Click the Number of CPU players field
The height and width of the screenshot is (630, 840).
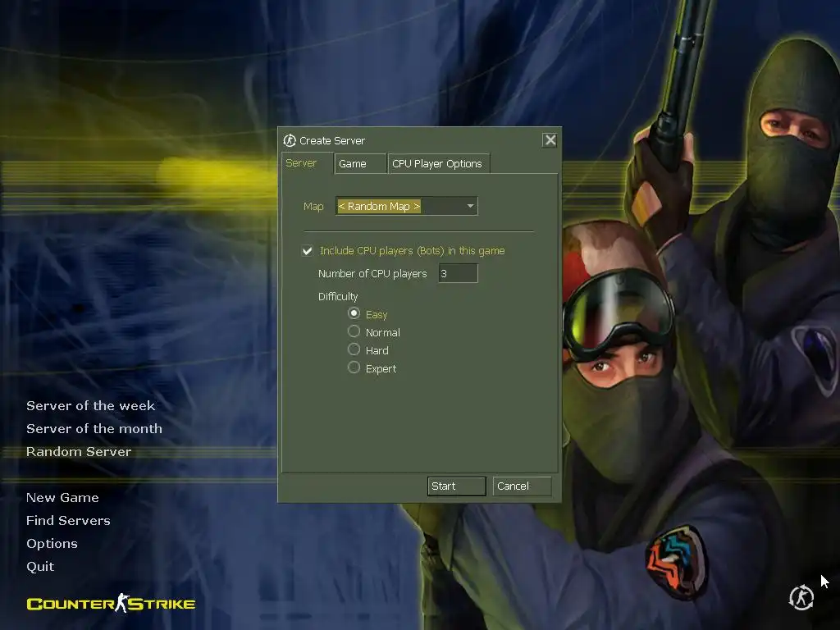458,273
